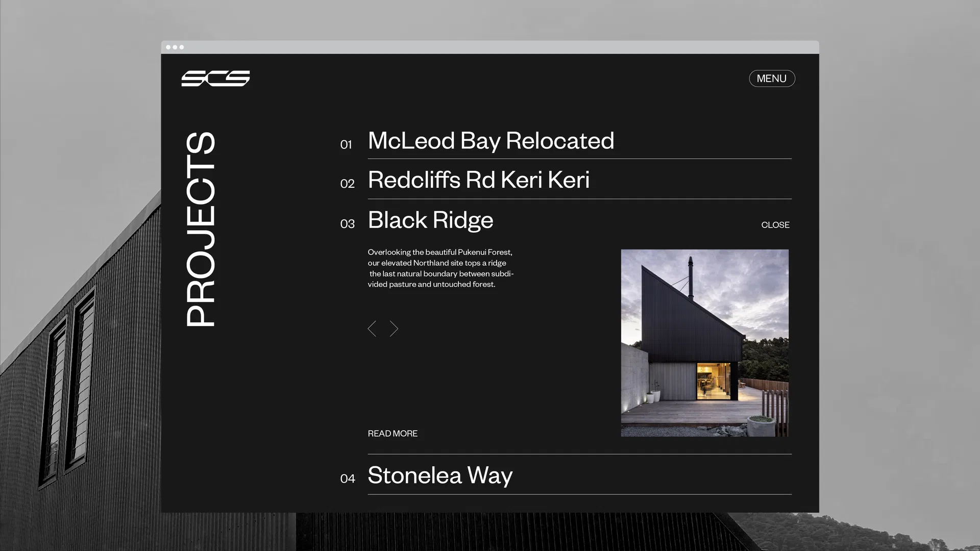
Task: Click the SCS logo
Action: [215, 79]
